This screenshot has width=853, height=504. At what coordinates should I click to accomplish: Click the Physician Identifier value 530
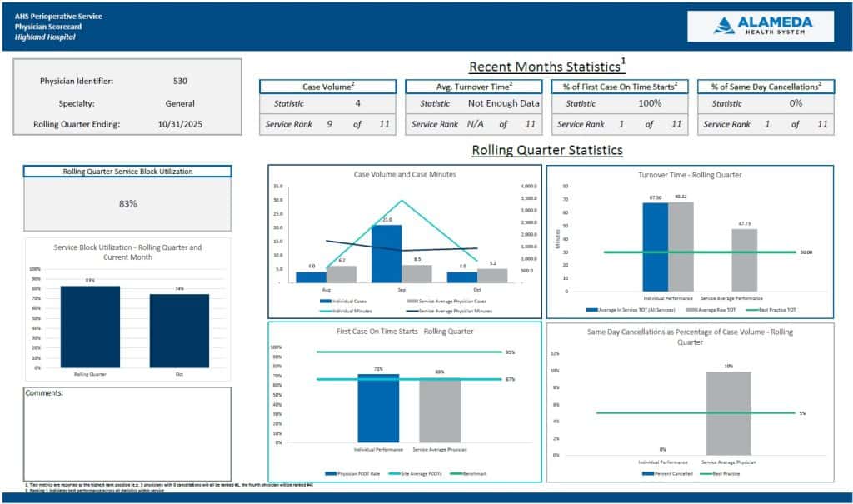[180, 82]
